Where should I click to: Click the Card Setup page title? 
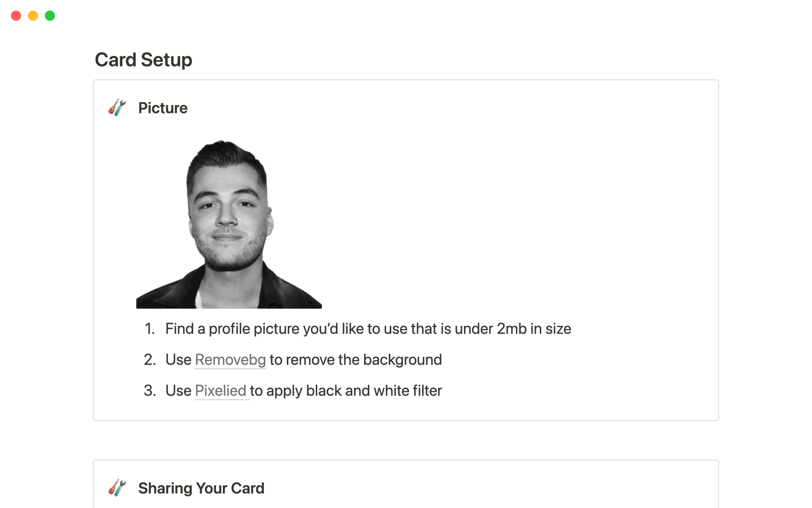click(143, 60)
